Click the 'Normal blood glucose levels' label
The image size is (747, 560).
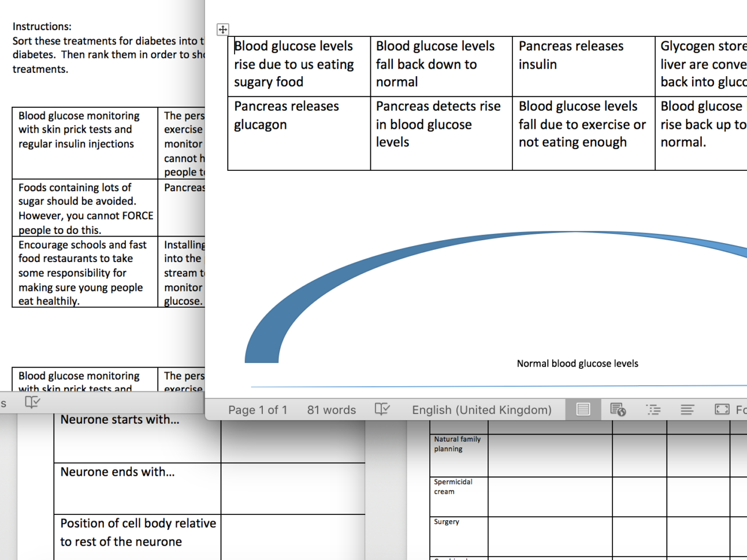577,363
